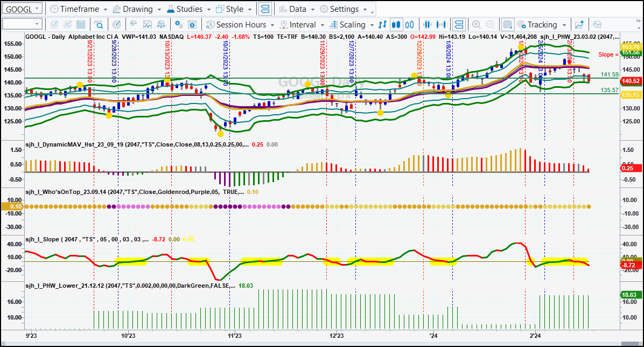The image size is (644, 347).
Task: Open the Style menu
Action: pyautogui.click(x=234, y=9)
